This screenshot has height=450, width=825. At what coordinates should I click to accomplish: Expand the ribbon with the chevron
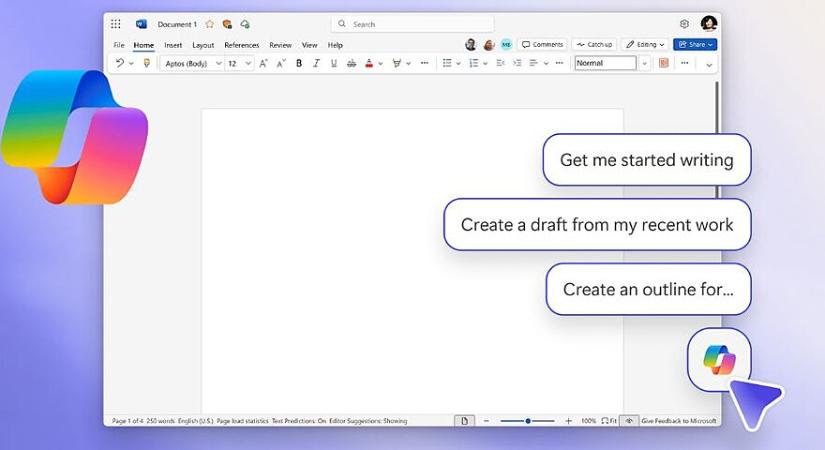pos(709,65)
